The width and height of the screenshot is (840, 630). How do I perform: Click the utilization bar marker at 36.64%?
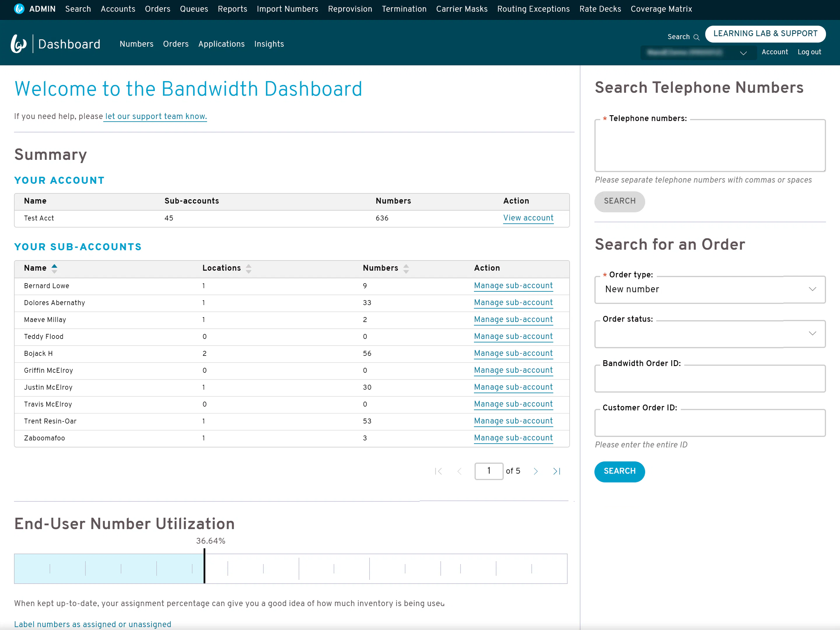pyautogui.click(x=204, y=566)
